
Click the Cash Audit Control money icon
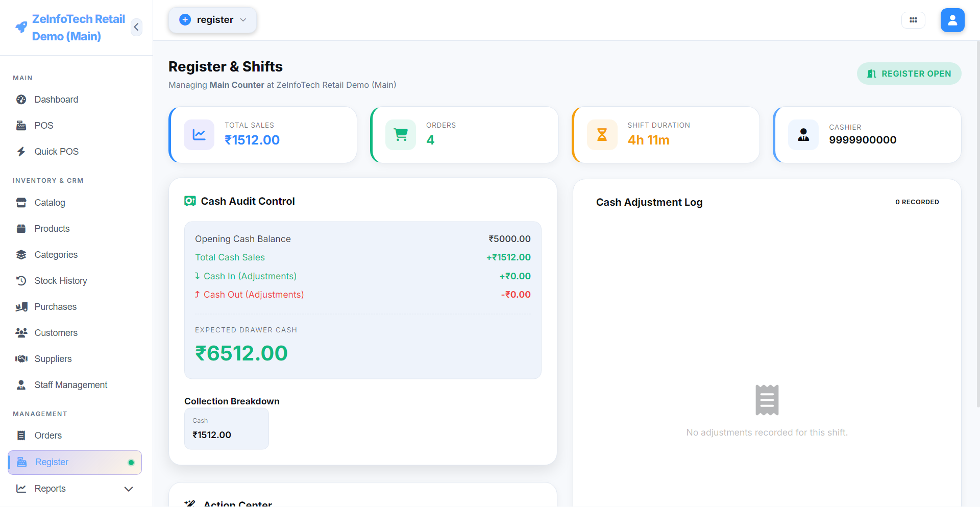190,201
